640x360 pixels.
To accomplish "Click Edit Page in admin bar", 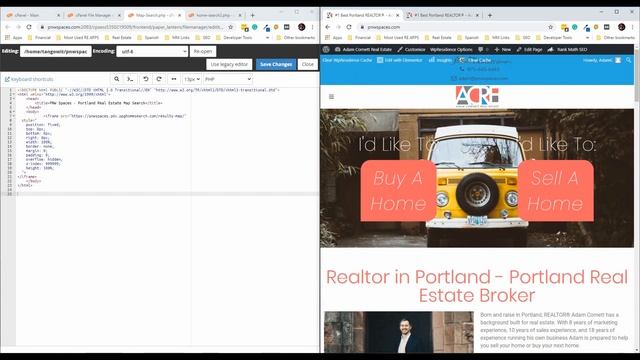I will [529, 49].
